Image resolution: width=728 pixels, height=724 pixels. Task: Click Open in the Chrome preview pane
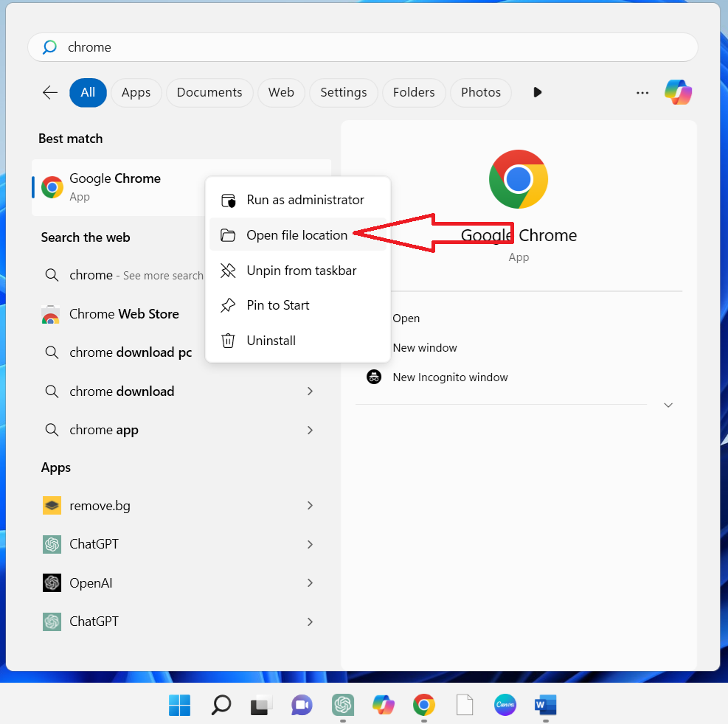(x=406, y=319)
